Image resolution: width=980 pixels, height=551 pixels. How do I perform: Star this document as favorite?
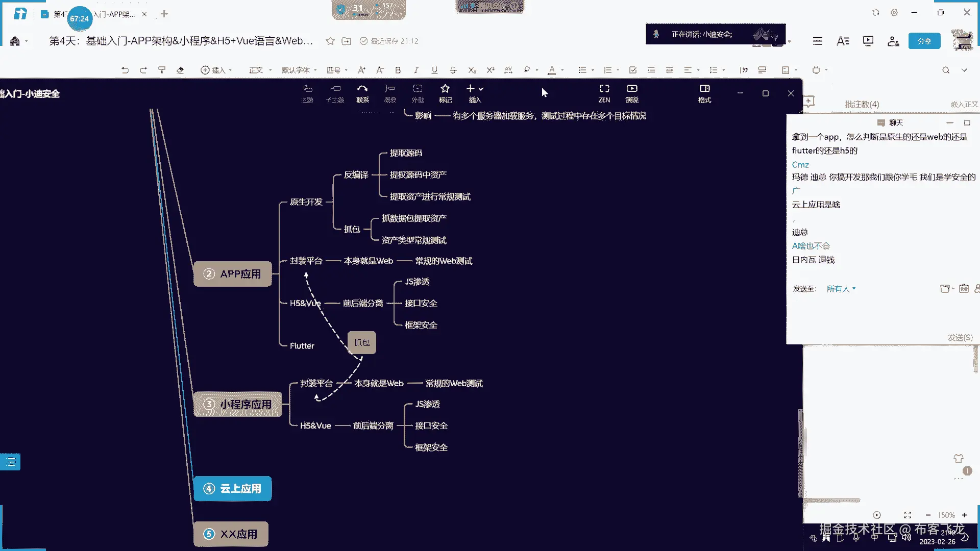[330, 41]
